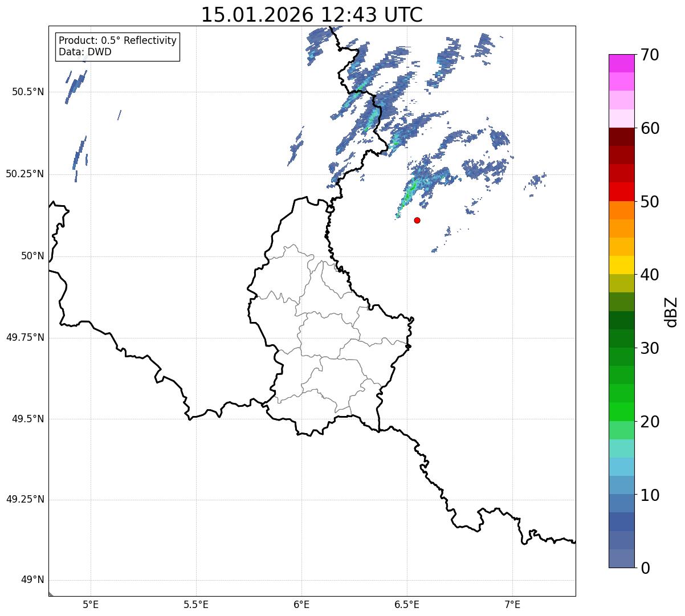Image resolution: width=685 pixels, height=616 pixels.
Task: Click the 5.5°E longitude label
Action: pos(197,604)
